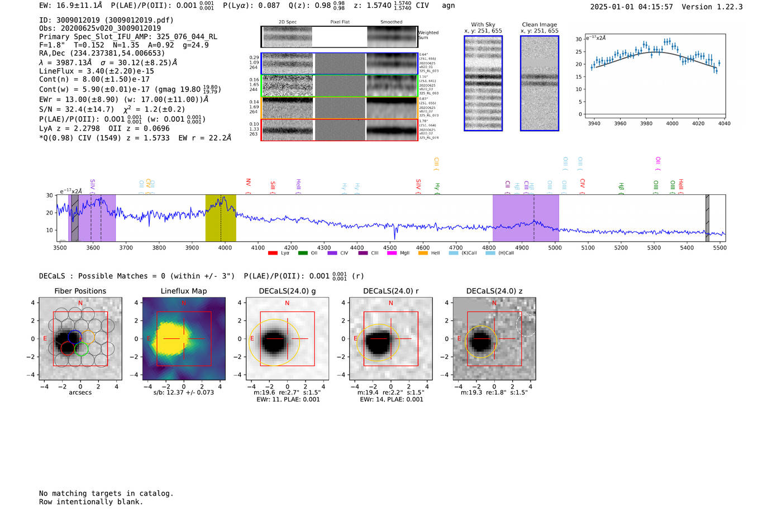The height and width of the screenshot is (532, 782).
Task: Click the red NV line marker above spectrum
Action: click(x=249, y=186)
